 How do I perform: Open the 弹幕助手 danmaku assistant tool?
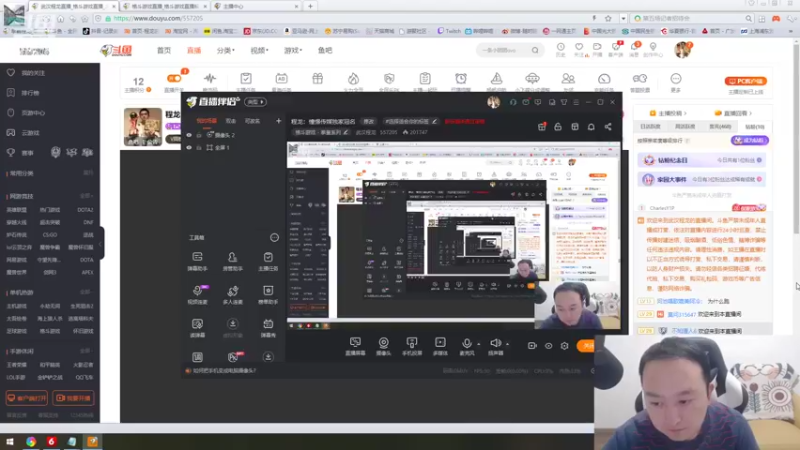(197, 261)
